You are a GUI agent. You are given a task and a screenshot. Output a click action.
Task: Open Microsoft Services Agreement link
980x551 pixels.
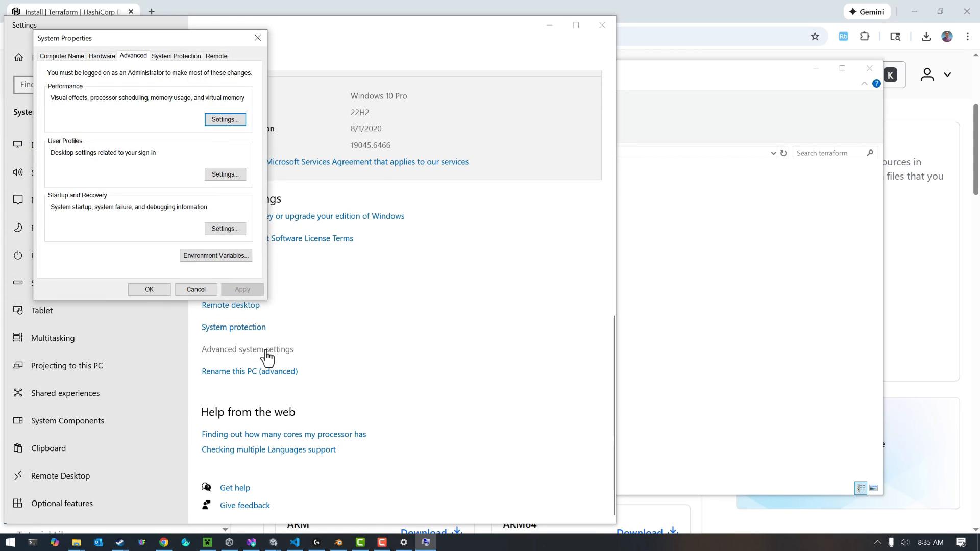367,162
